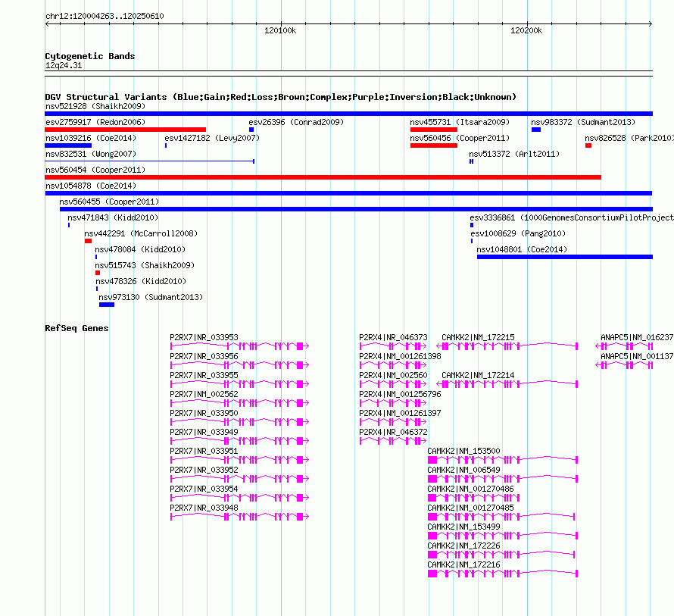Click P2RX7|NR_033950 label
Image resolution: width=674 pixels, height=616 pixels.
point(204,414)
